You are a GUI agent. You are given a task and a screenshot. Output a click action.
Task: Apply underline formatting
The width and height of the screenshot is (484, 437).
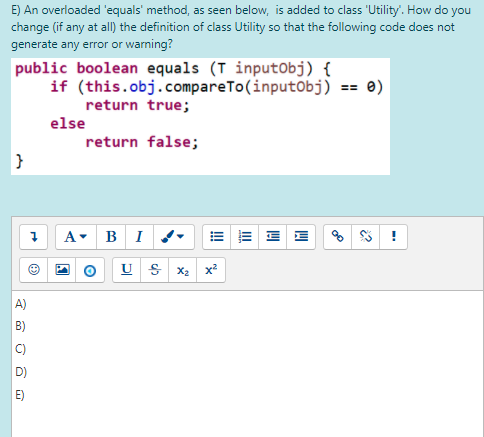pos(126,270)
